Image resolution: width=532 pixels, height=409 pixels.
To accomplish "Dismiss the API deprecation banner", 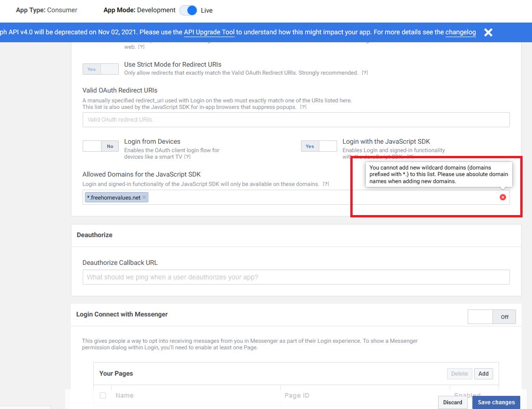I will point(488,32).
